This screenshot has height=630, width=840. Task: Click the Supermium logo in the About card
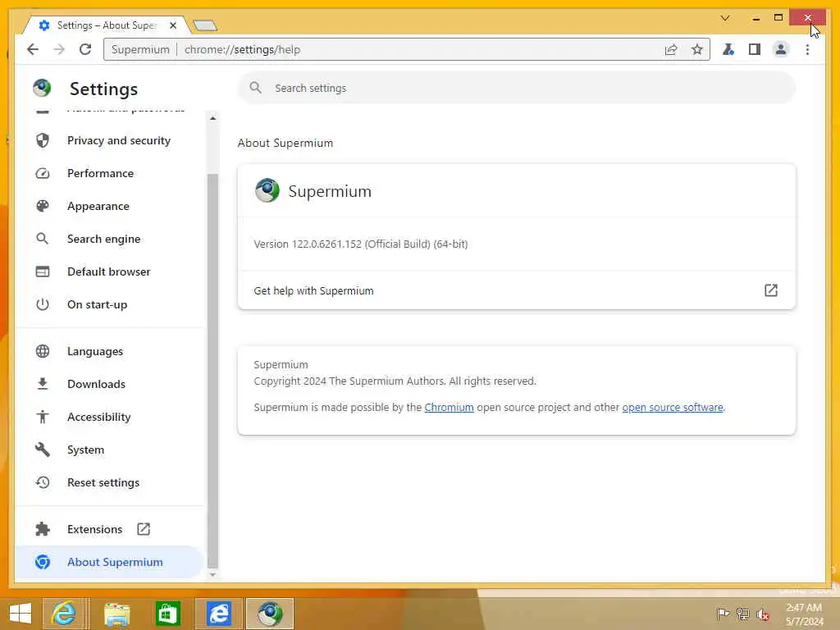point(267,190)
